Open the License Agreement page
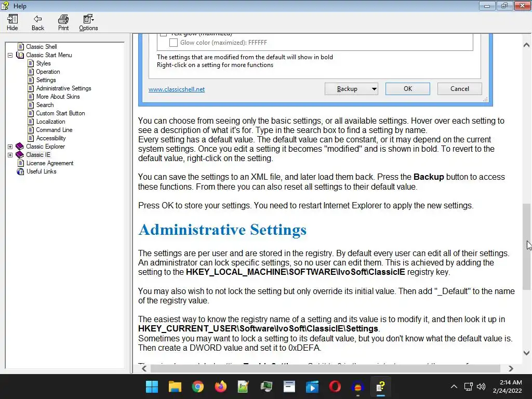Viewport: 532px width, 399px height. pos(50,163)
